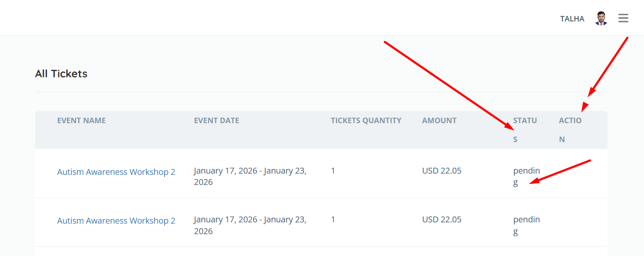Click the Tickets Quantity column header

[x=366, y=121]
